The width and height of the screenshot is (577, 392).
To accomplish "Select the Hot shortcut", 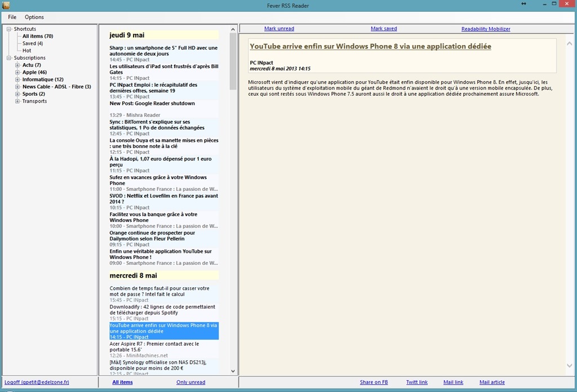I will (x=27, y=51).
